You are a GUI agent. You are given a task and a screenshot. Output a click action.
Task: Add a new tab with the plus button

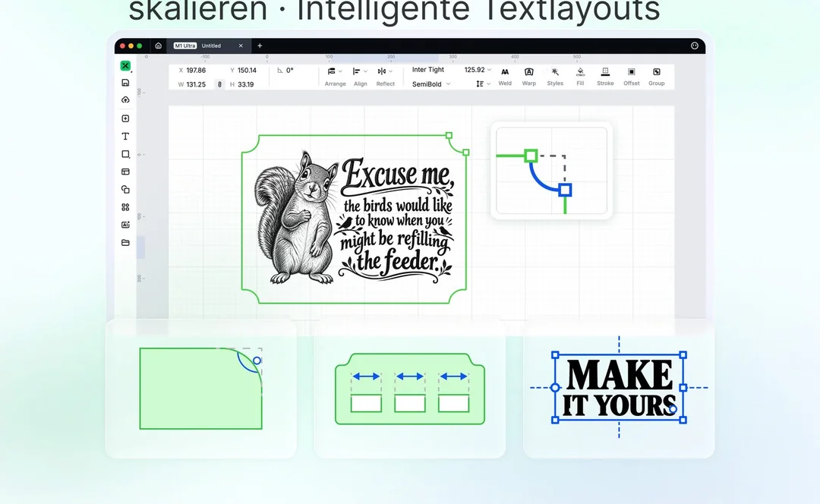pos(260,46)
